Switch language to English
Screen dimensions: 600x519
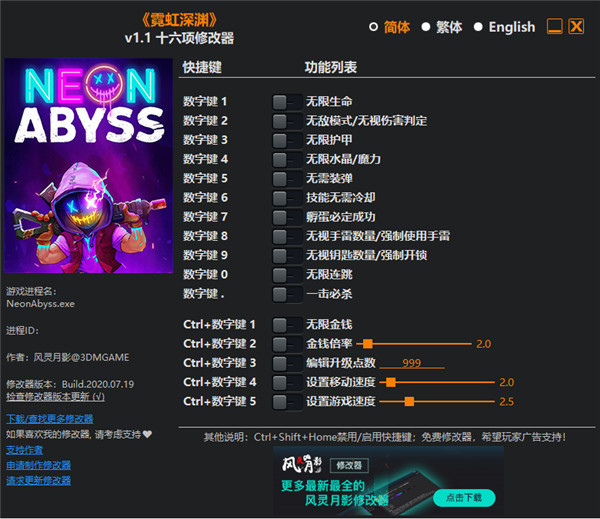(x=504, y=27)
